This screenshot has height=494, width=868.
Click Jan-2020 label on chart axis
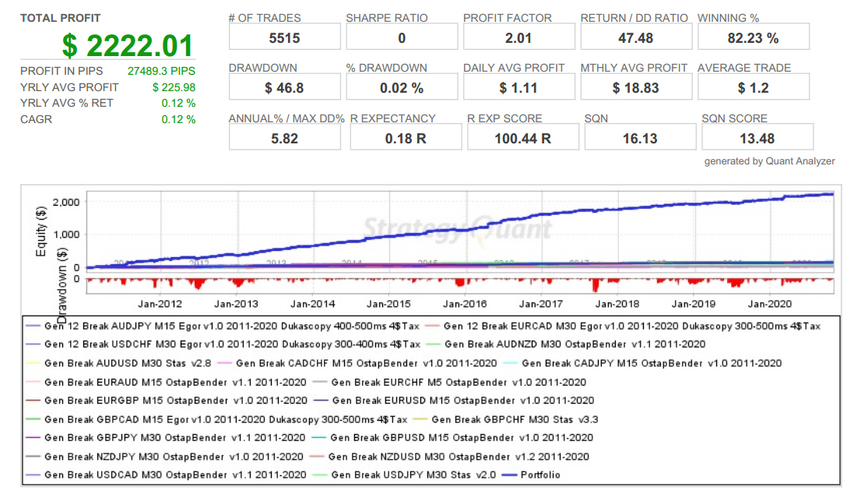point(769,303)
